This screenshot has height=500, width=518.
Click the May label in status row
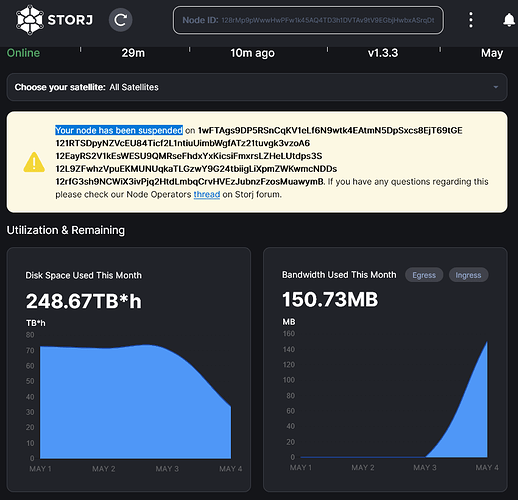(492, 53)
